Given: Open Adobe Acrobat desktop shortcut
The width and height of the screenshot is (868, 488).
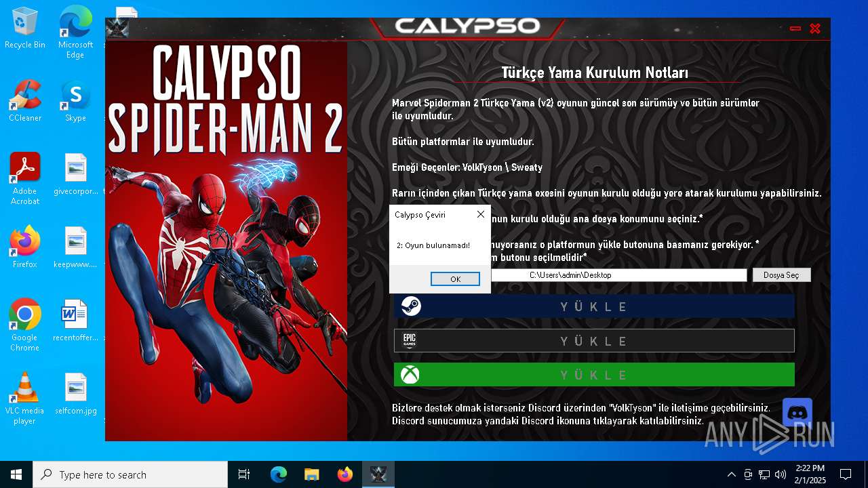Looking at the screenshot, I should (25, 179).
